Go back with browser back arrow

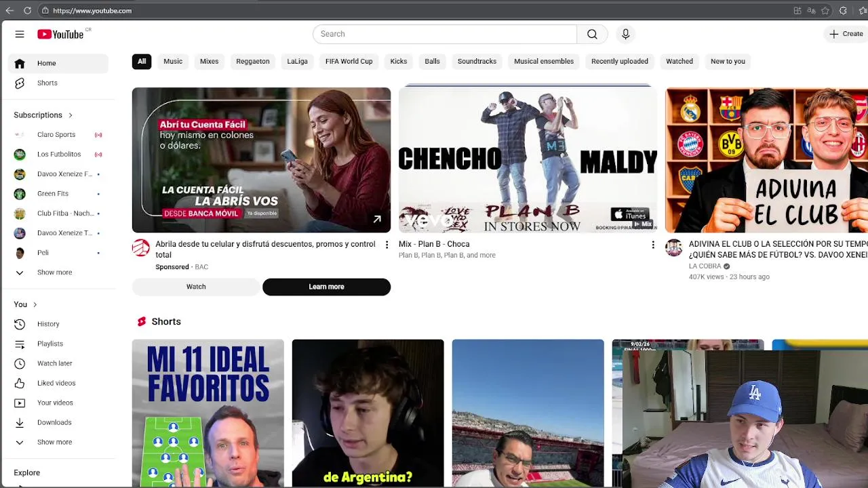click(x=9, y=10)
